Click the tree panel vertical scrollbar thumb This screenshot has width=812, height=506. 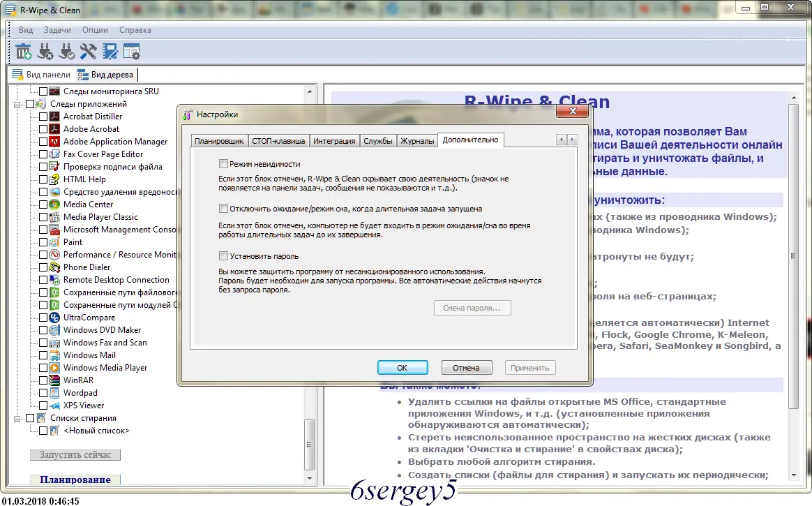click(x=310, y=445)
